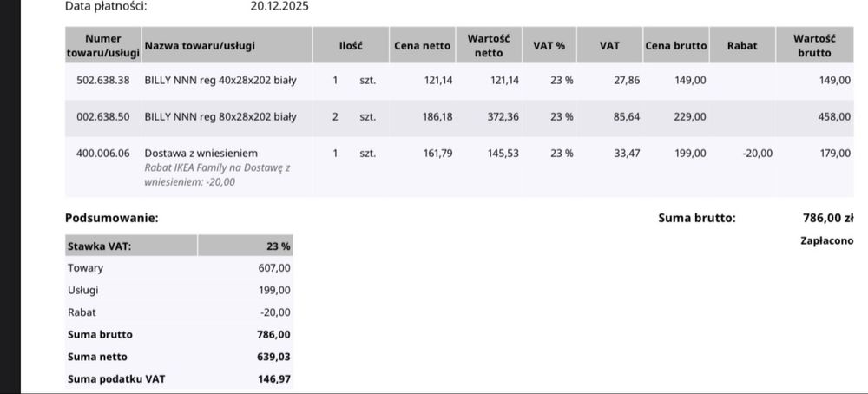Click the "Nazwa towaru/usługi" column header
The image size is (868, 394).
pyautogui.click(x=200, y=45)
